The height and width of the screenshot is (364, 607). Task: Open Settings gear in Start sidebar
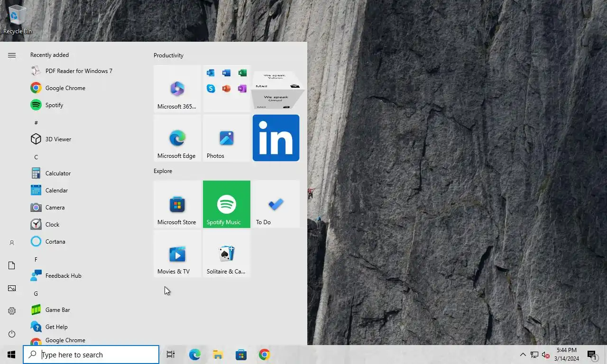pyautogui.click(x=12, y=311)
